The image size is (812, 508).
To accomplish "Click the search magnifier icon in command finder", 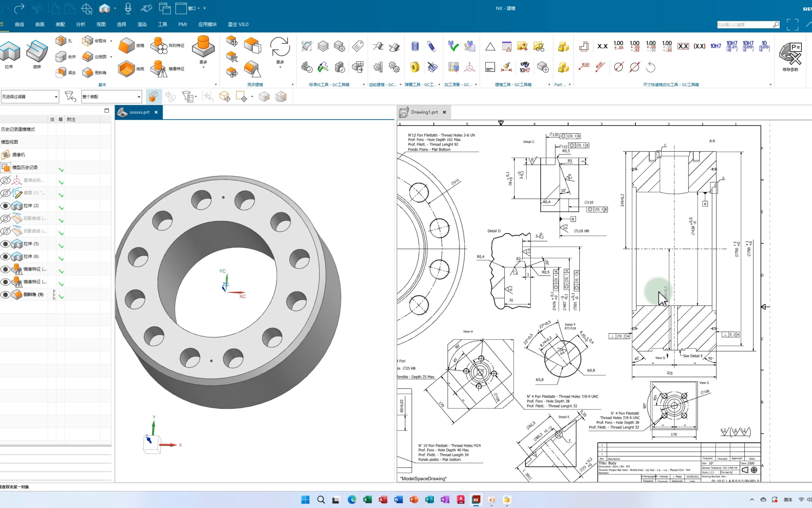I will (x=776, y=24).
